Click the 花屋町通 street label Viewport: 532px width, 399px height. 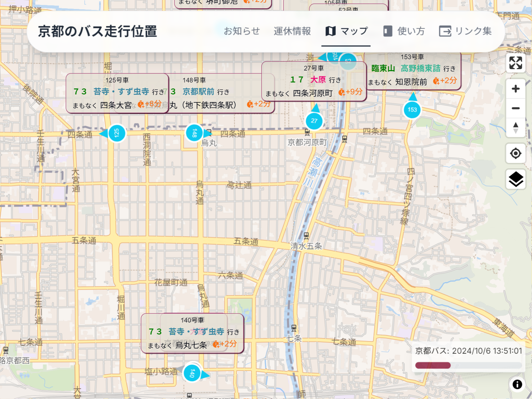coord(171,282)
